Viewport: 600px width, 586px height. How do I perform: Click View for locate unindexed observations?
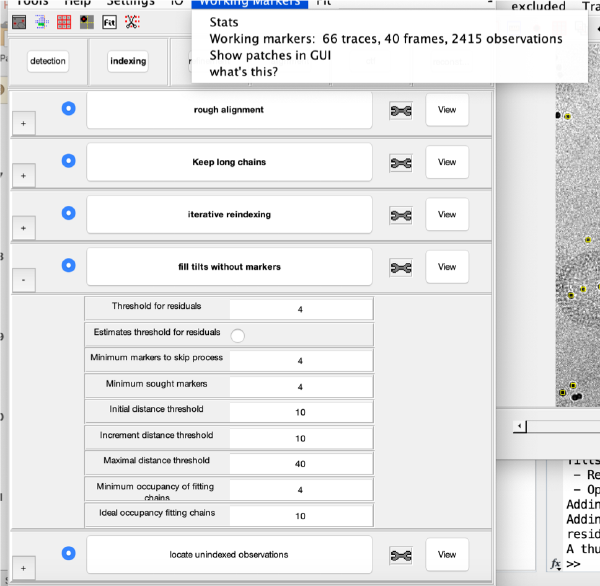pyautogui.click(x=447, y=555)
